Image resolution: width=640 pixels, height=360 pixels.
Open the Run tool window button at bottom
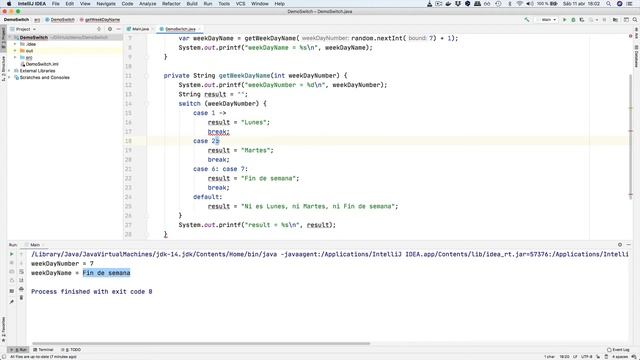pyautogui.click(x=18, y=350)
